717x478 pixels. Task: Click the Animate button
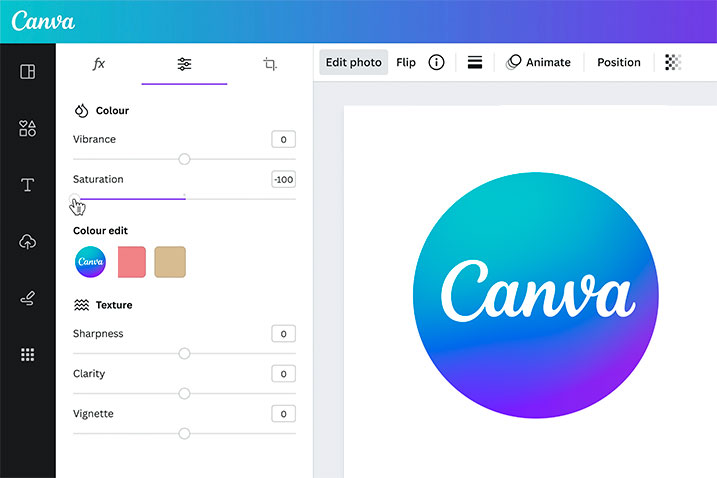coord(538,62)
